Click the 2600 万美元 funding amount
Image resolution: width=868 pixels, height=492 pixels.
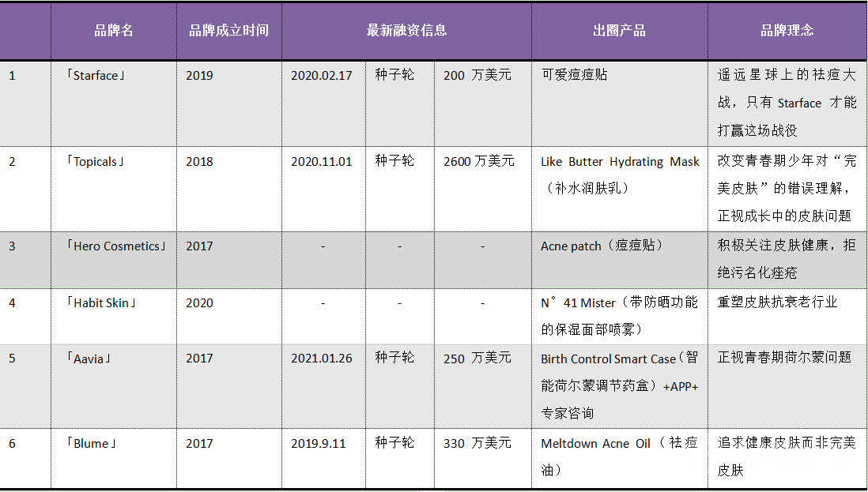point(479,161)
